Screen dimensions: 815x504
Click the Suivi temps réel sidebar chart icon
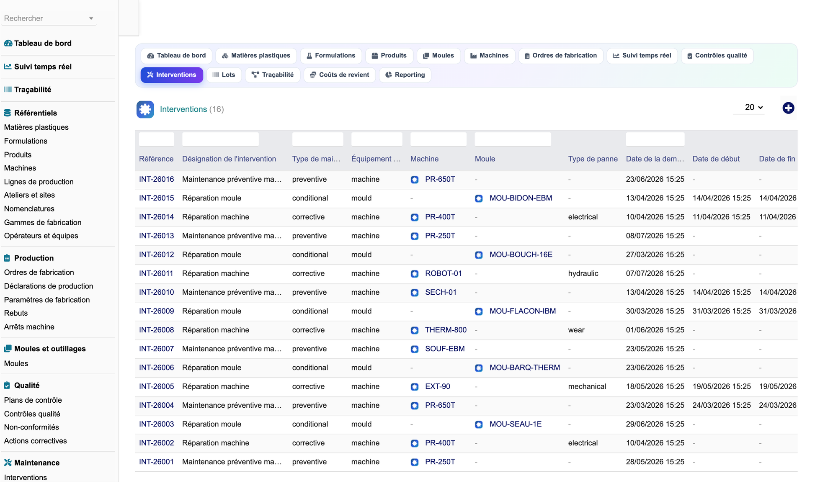tap(8, 67)
